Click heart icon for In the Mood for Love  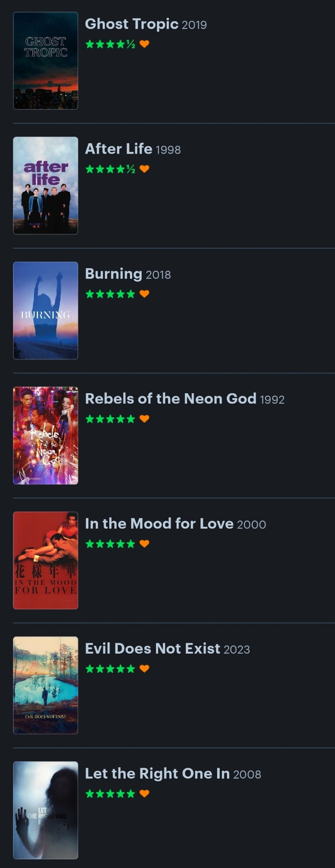point(144,544)
